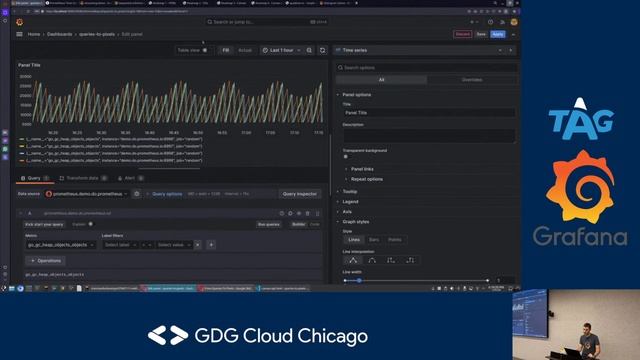Viewport: 640px width, 360px height.
Task: Select Actual panel display mode
Action: pos(245,50)
